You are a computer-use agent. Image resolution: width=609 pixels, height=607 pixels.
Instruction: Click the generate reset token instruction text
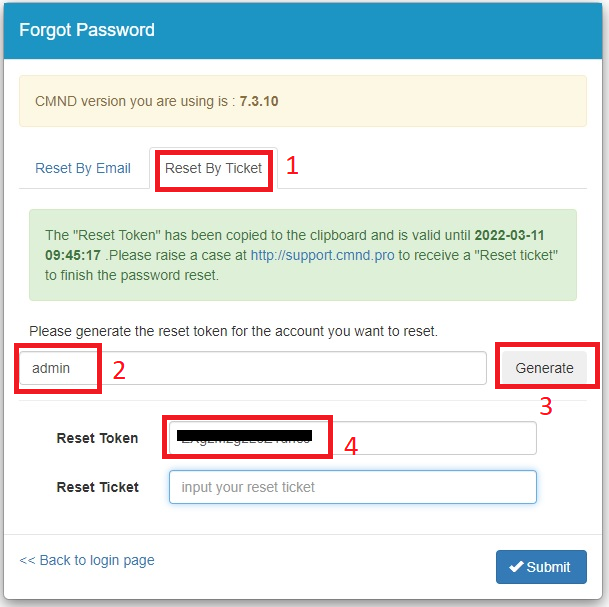pos(234,331)
